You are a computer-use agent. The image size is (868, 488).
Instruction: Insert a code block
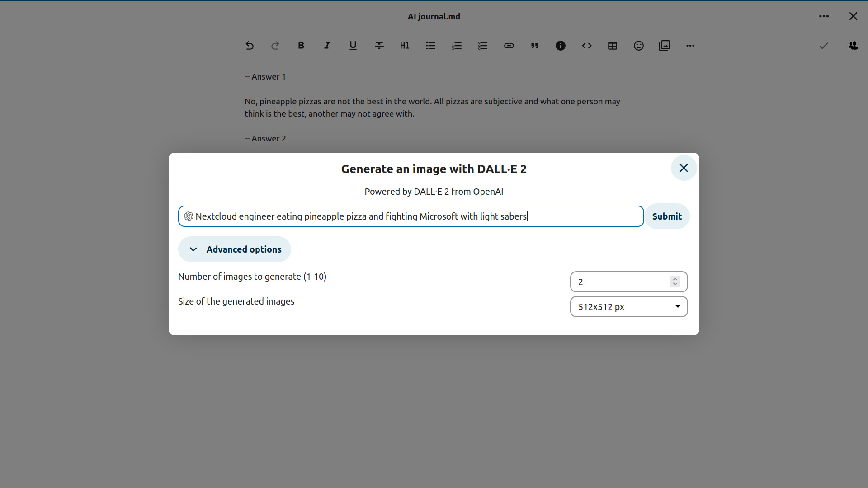[587, 46]
